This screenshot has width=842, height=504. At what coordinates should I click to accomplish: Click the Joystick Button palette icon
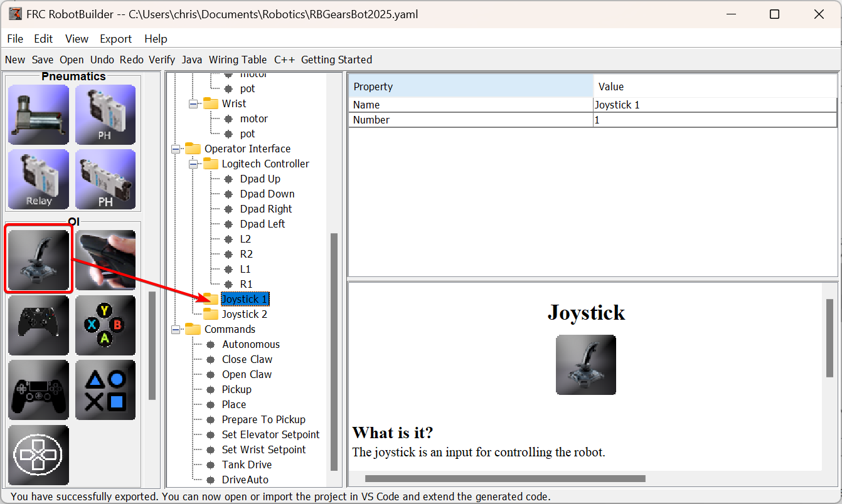click(x=105, y=260)
